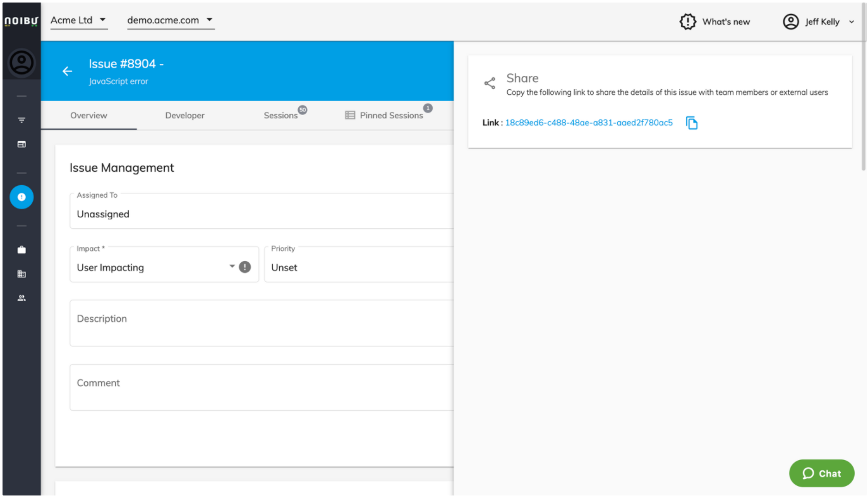The height and width of the screenshot is (498, 868).
Task: Open the web page layout sidebar icon
Action: 21,145
